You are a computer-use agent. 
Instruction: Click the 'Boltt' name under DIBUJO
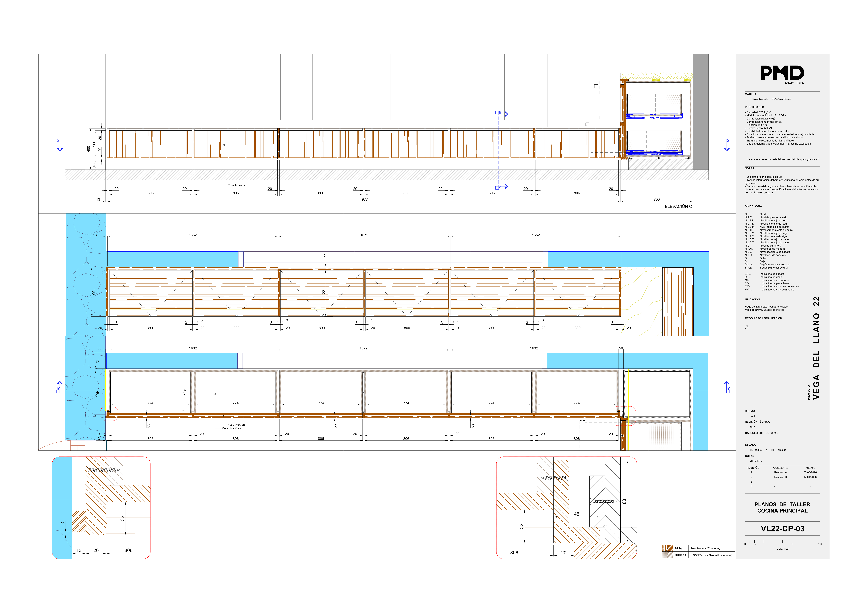[752, 416]
